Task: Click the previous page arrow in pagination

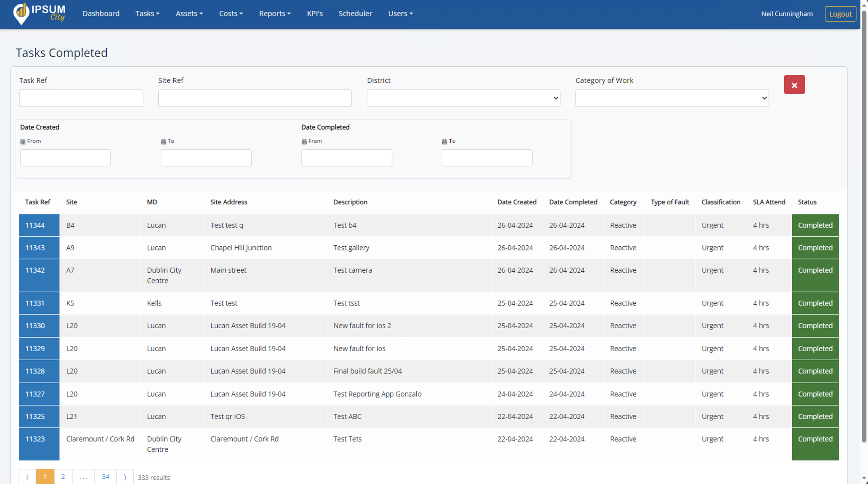Action: point(27,477)
